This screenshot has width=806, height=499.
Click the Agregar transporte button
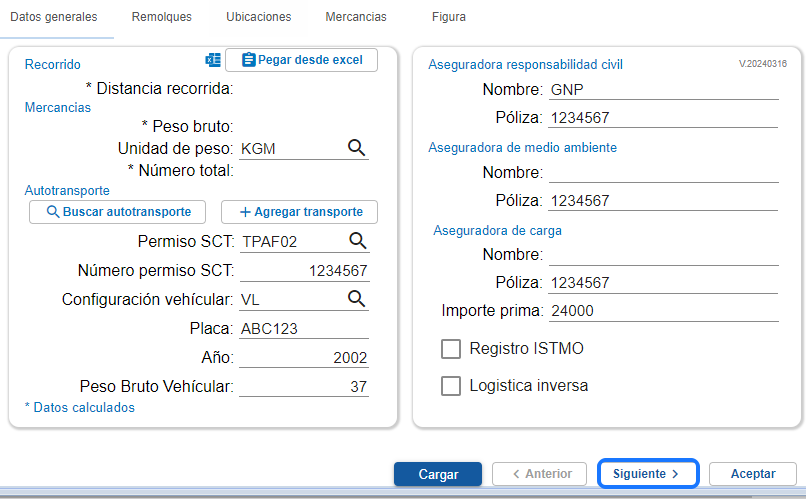click(x=299, y=212)
